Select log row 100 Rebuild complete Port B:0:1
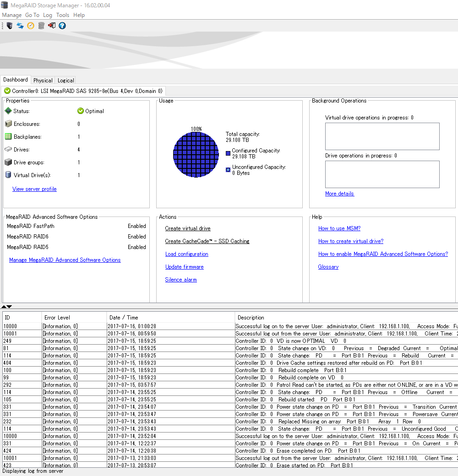 230,370
